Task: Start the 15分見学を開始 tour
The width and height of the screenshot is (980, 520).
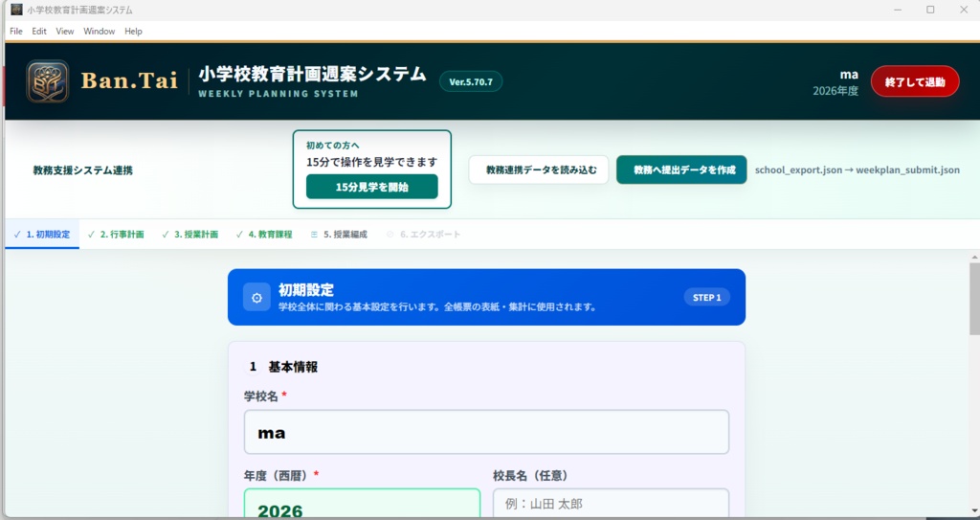Action: coord(372,187)
